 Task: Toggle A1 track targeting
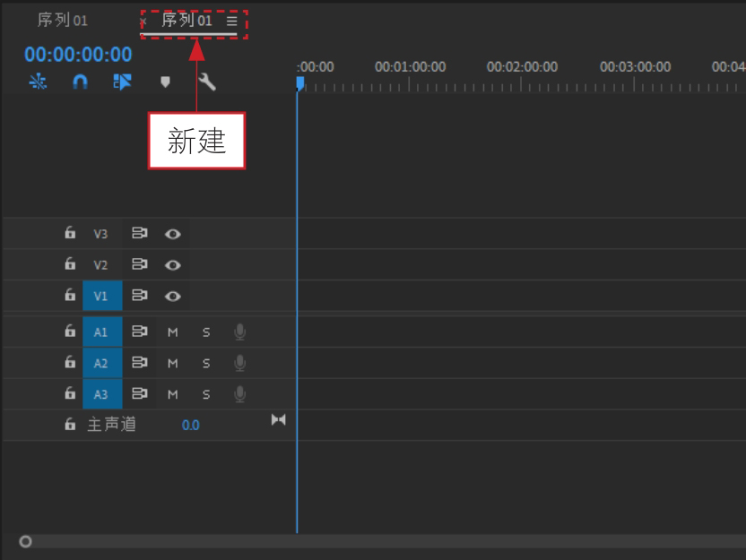click(102, 332)
